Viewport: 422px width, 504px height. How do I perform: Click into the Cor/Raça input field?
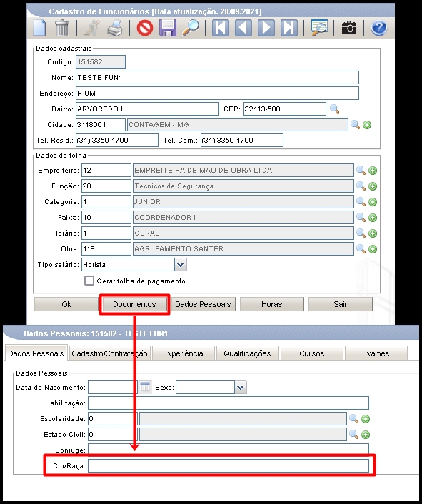pos(228,465)
